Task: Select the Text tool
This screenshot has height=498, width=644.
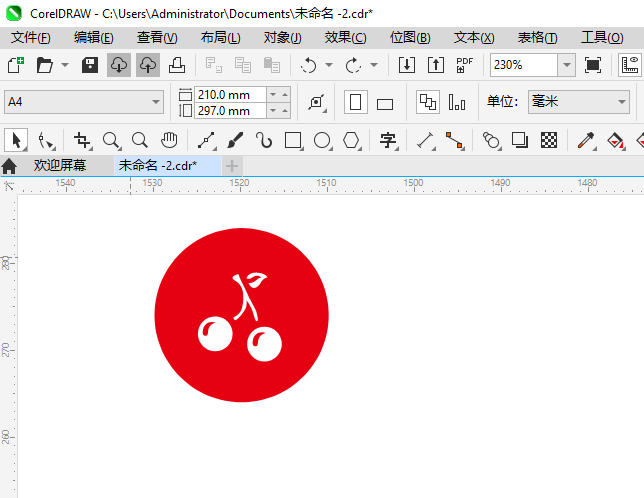Action: click(388, 140)
